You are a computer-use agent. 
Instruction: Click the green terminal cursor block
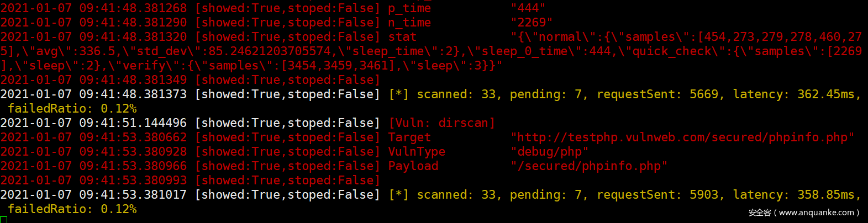(x=4, y=220)
